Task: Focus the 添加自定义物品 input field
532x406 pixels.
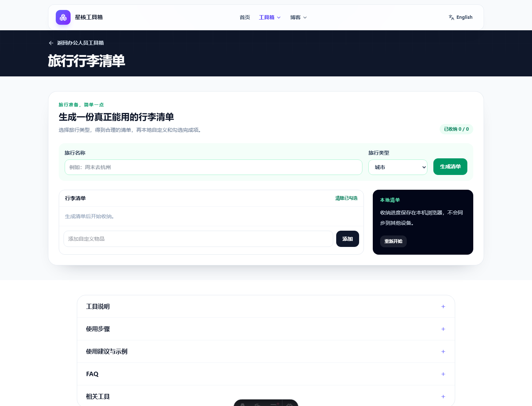Action: pyautogui.click(x=198, y=239)
